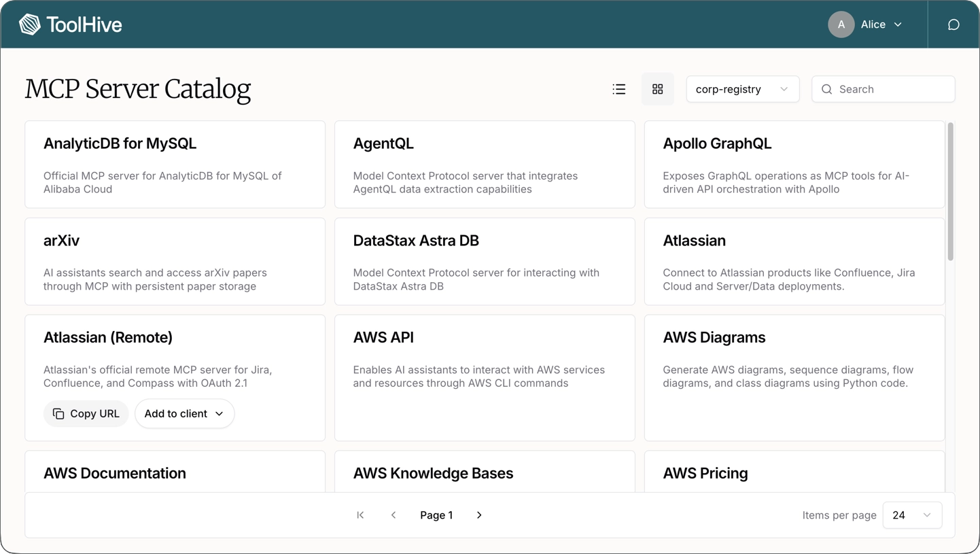Click description about AWS CLI commands
This screenshot has width=980, height=554.
478,377
